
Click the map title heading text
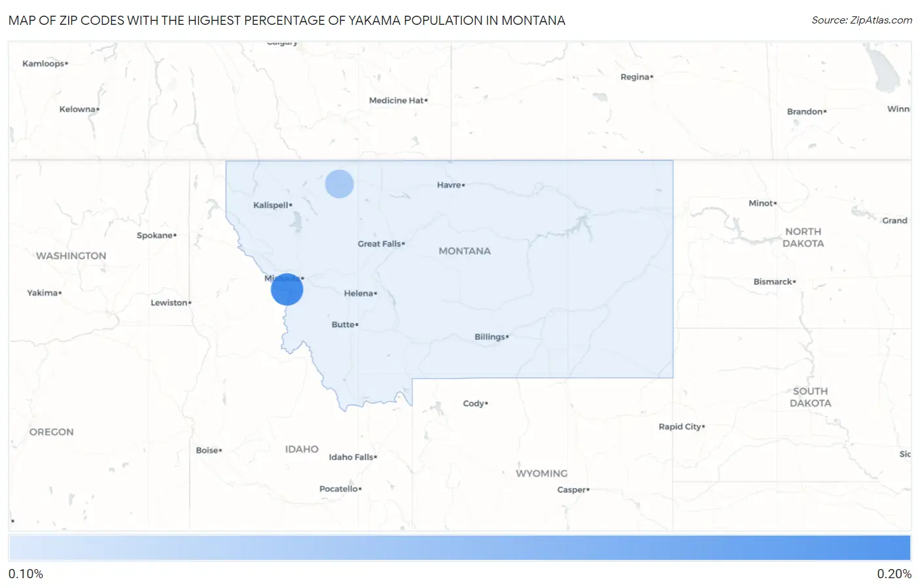coord(287,20)
